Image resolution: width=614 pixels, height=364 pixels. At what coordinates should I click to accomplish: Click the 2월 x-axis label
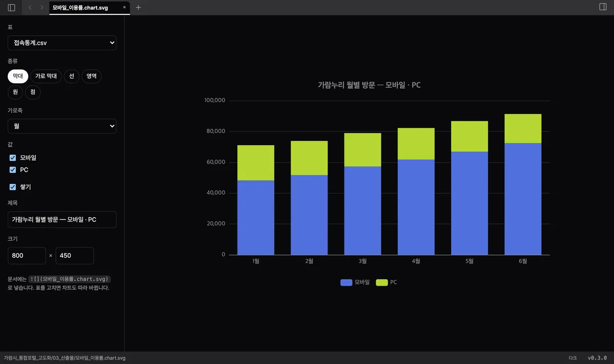(309, 261)
